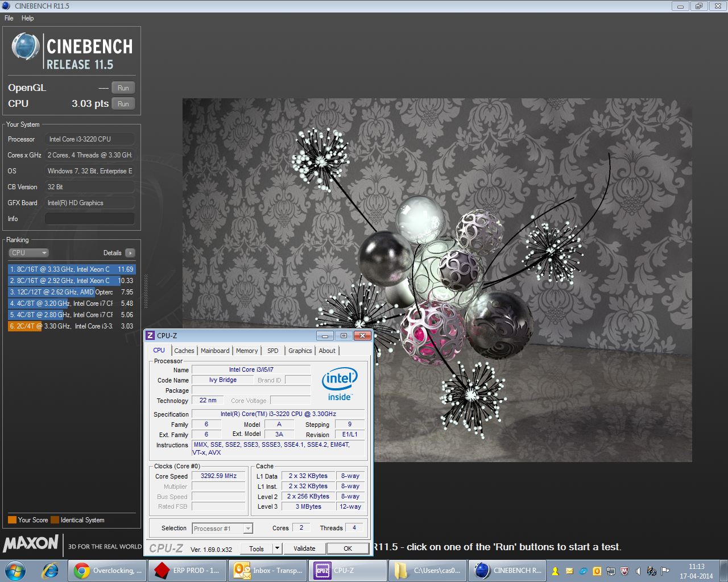This screenshot has width=728, height=582.
Task: Open the Processor #1 selection dropdown
Action: (222, 529)
